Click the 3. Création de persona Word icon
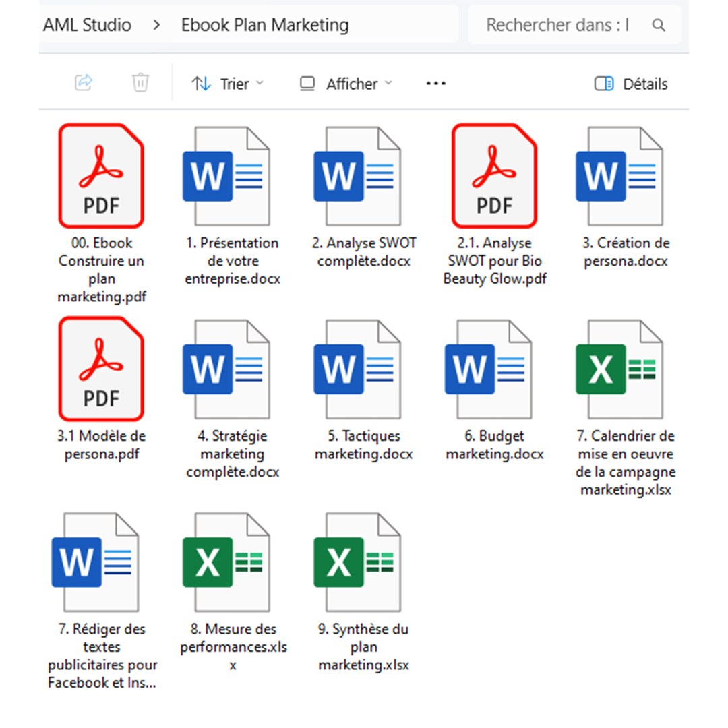Image resolution: width=728 pixels, height=728 pixels. (x=619, y=176)
